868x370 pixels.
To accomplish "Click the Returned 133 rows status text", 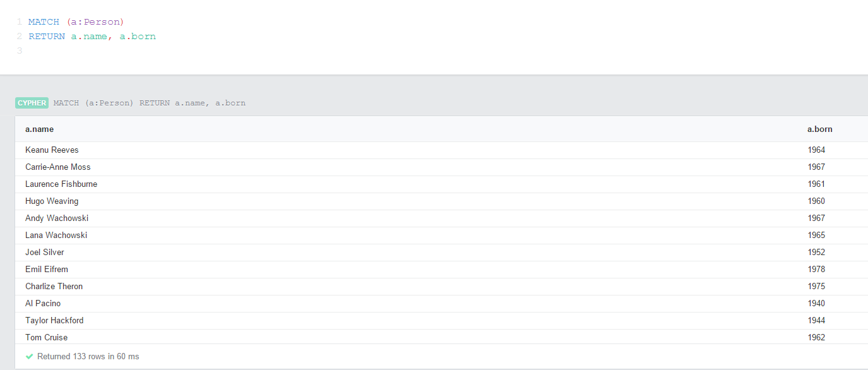I will pos(89,356).
